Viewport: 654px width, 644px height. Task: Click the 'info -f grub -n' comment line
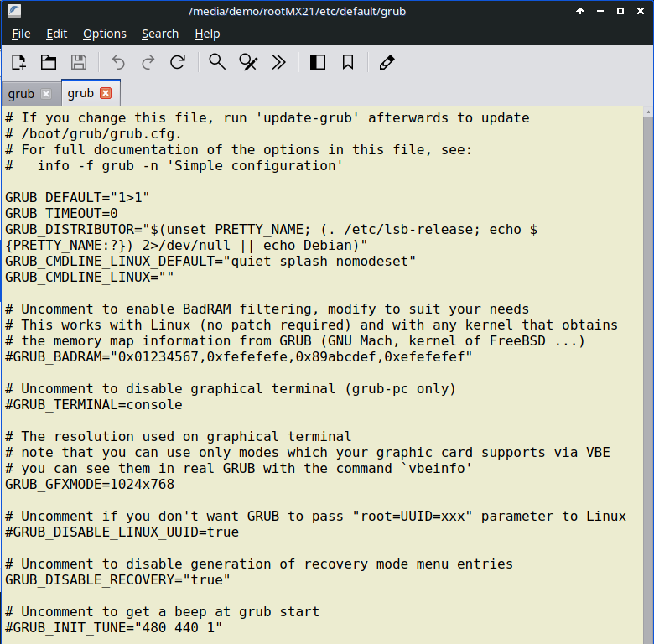click(174, 165)
